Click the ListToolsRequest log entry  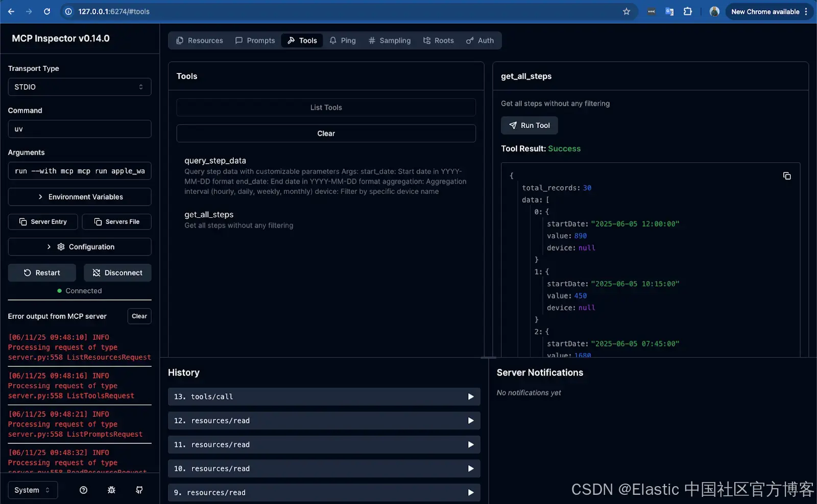pyautogui.click(x=80, y=386)
